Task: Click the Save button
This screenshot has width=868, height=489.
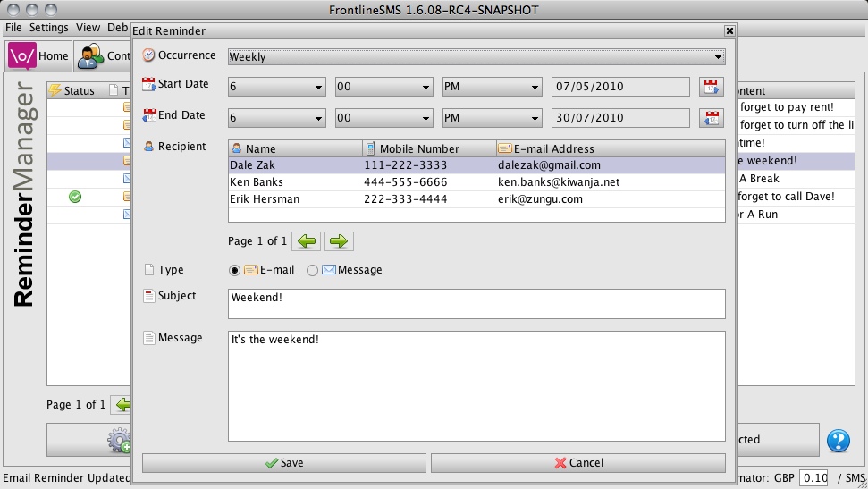Action: [284, 463]
